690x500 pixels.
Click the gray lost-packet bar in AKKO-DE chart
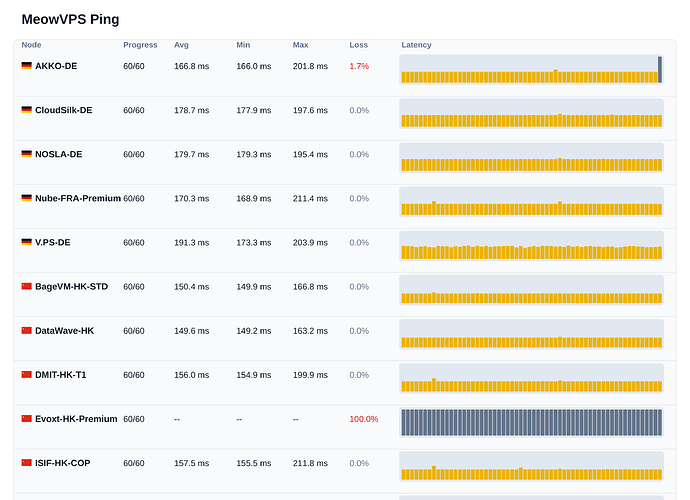click(660, 70)
